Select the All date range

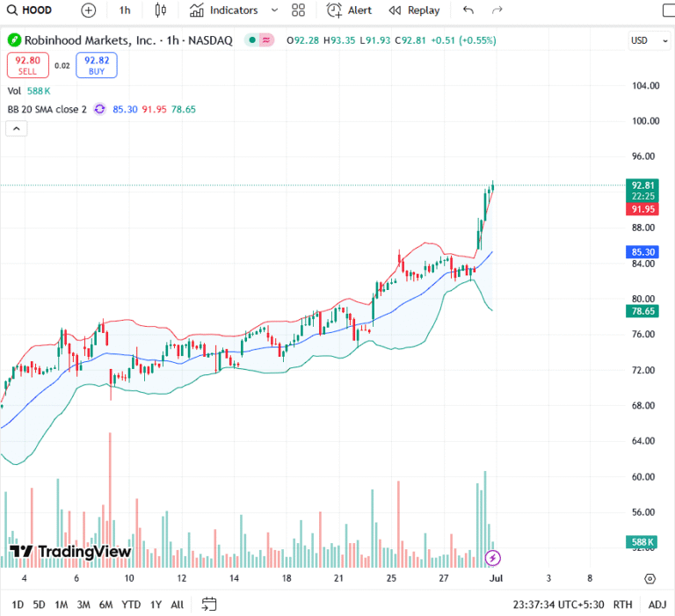[x=178, y=605]
